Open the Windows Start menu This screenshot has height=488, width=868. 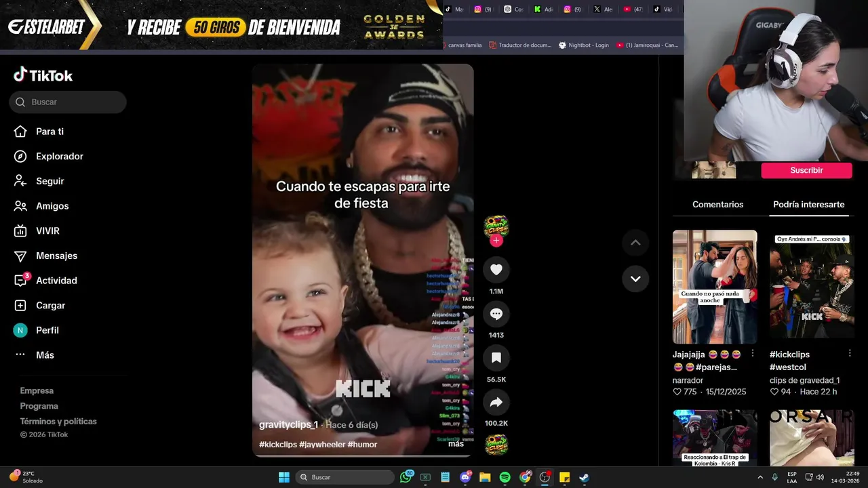point(284,477)
